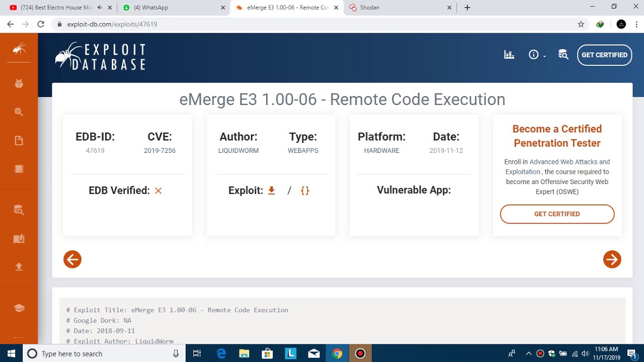The width and height of the screenshot is (644, 362).
Task: Go to previous exploit with left arrow
Action: (x=72, y=259)
